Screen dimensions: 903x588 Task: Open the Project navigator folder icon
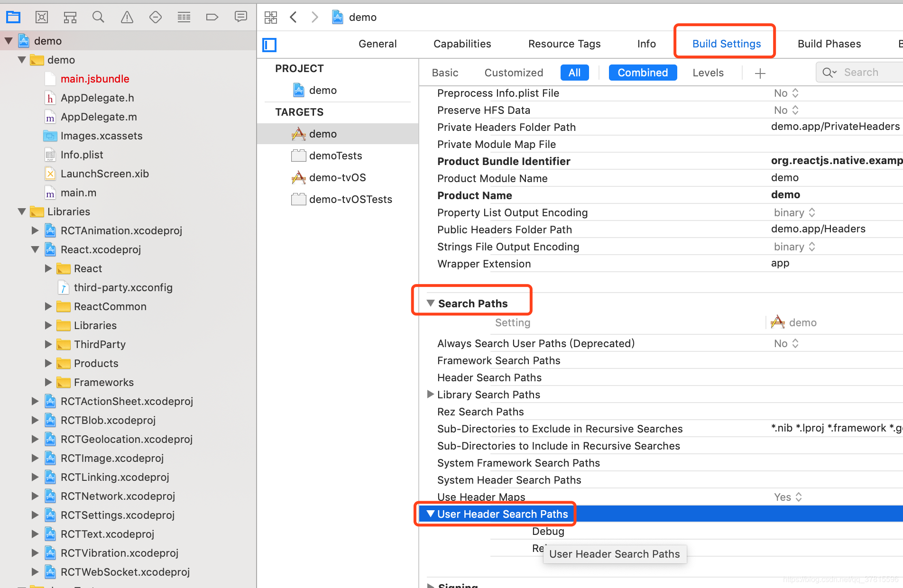(13, 18)
